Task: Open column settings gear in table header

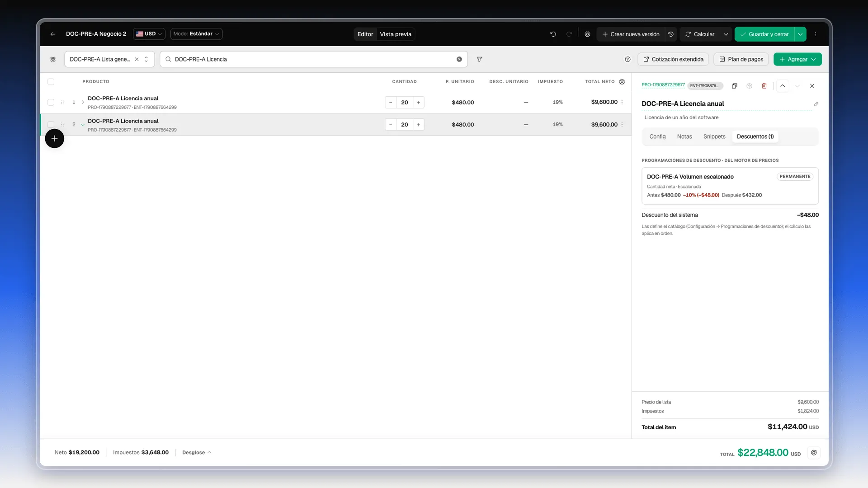Action: point(622,82)
